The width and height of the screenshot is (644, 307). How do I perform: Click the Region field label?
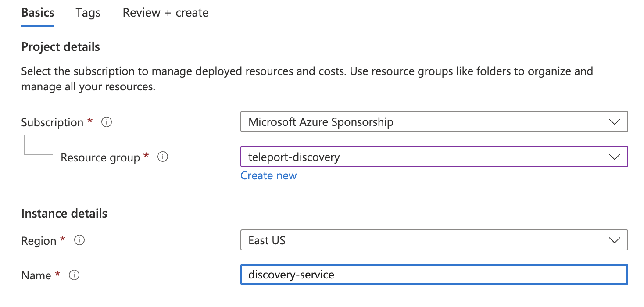(39, 241)
